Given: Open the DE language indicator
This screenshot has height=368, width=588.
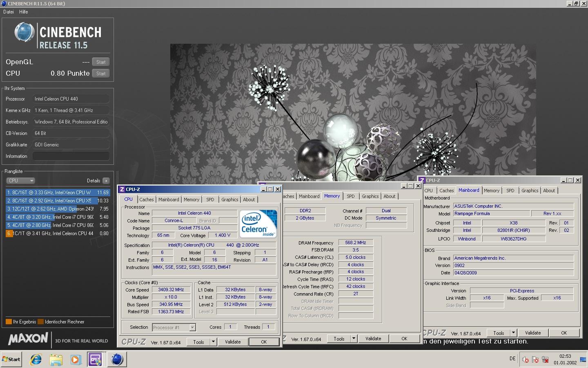Looking at the screenshot, I should click(x=512, y=359).
